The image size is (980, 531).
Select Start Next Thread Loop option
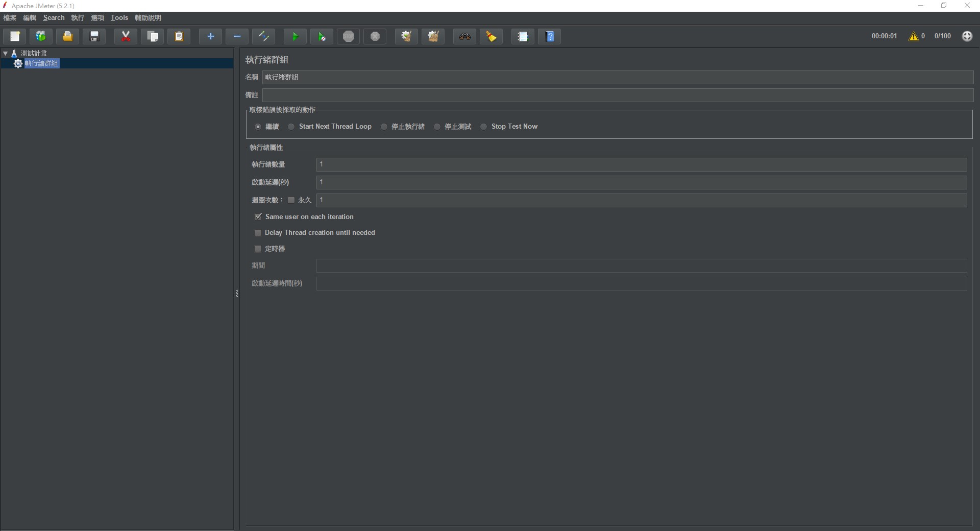(291, 127)
